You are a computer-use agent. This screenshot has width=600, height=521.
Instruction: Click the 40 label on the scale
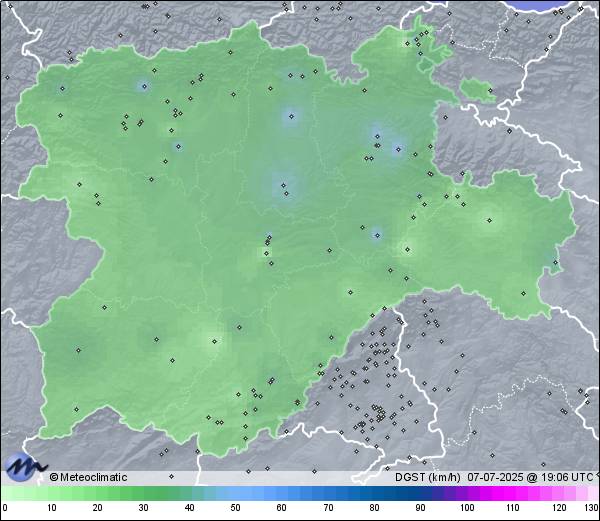[189, 508]
